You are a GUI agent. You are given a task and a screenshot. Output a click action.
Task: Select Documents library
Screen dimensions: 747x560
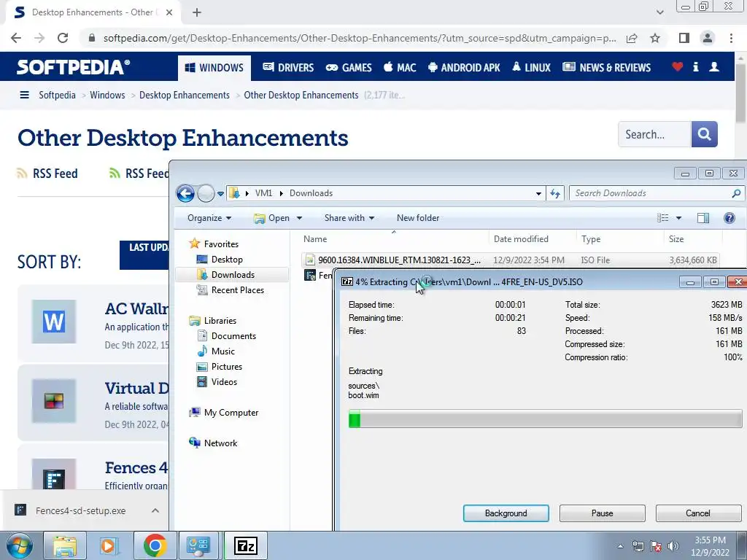(x=233, y=336)
